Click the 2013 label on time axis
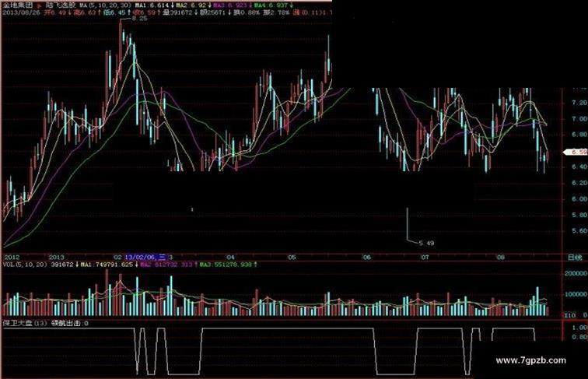 (57, 258)
